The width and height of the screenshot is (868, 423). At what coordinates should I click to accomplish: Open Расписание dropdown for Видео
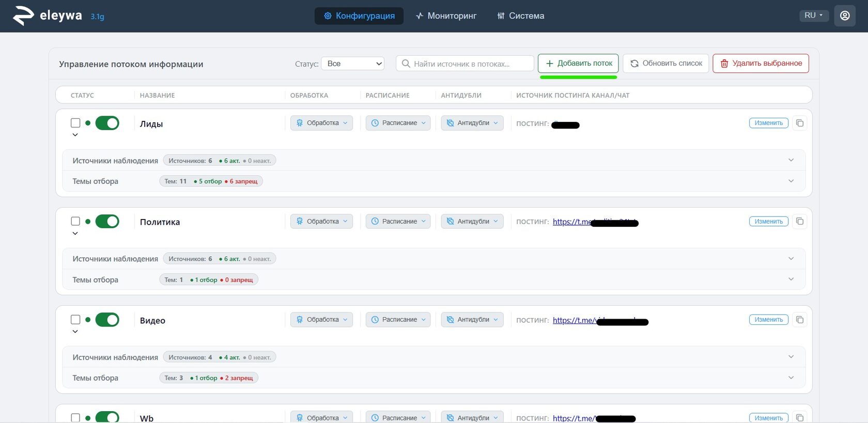point(398,320)
